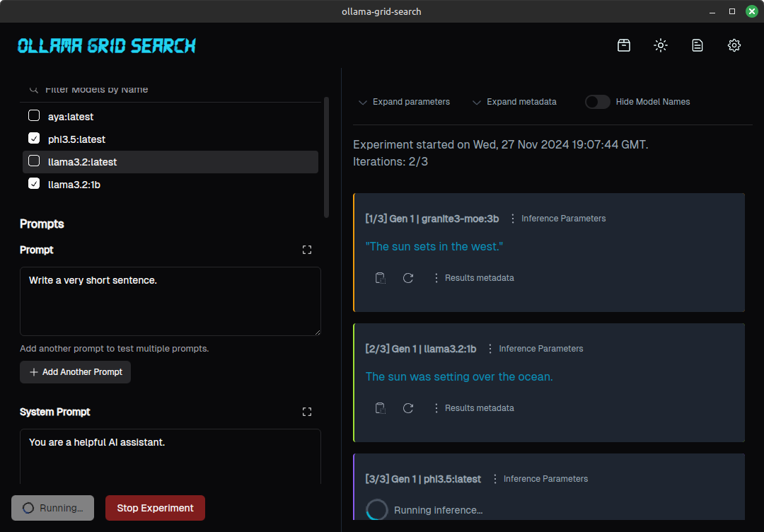
Task: Click the "The sun was setting over the ocean." response
Action: point(459,376)
